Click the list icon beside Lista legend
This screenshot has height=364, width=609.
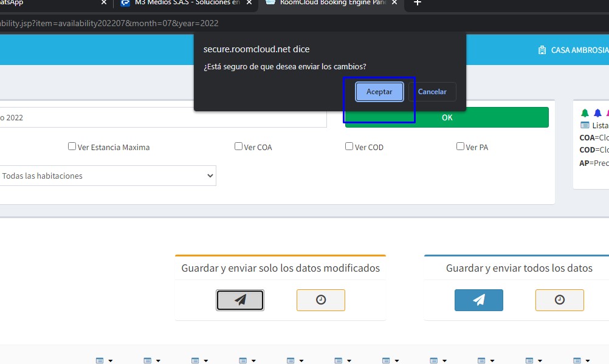coord(585,125)
